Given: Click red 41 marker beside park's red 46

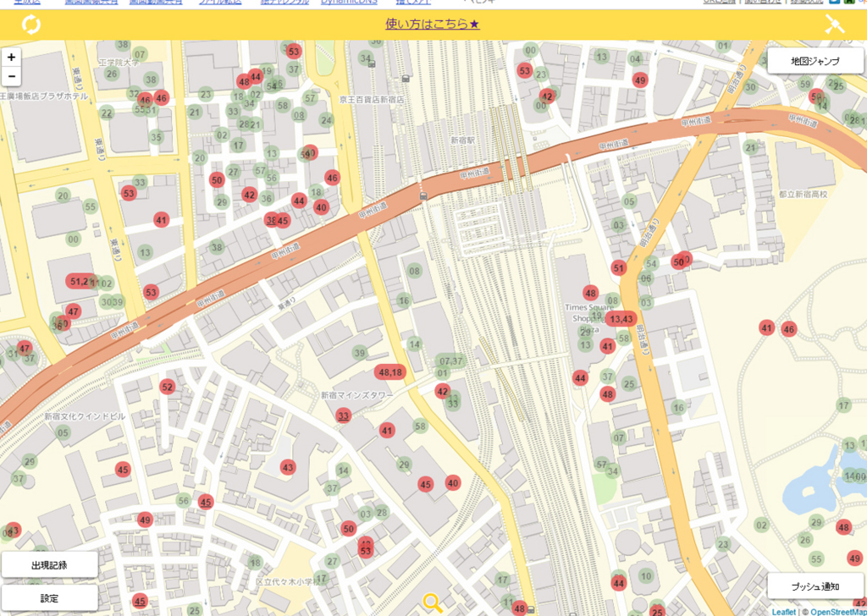Looking at the screenshot, I should (766, 327).
